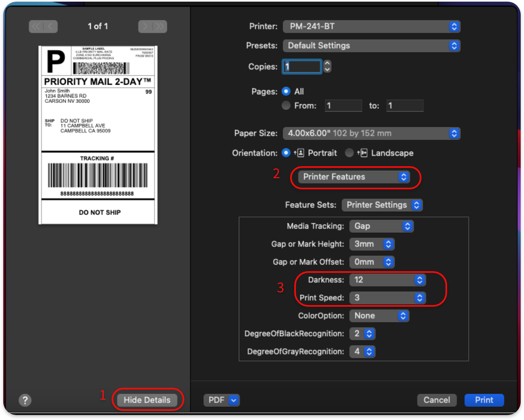Open the PDF options menu button
Viewport: 524px width, 420px height.
tap(222, 400)
